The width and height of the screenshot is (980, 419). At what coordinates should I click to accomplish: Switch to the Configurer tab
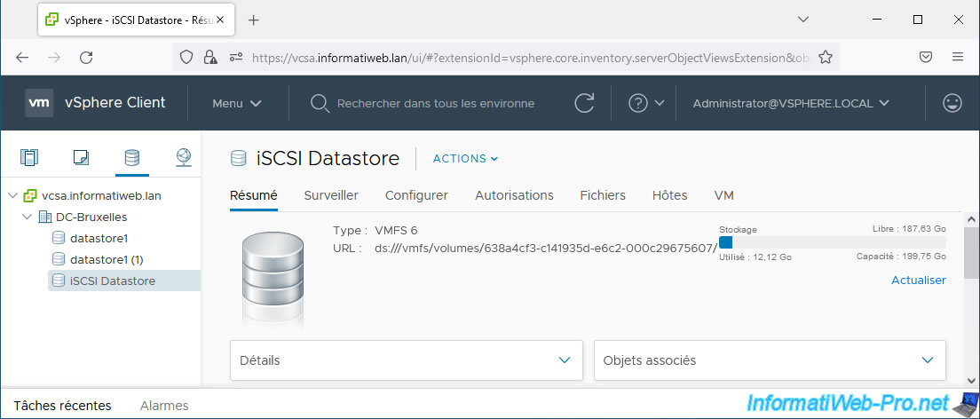click(416, 195)
